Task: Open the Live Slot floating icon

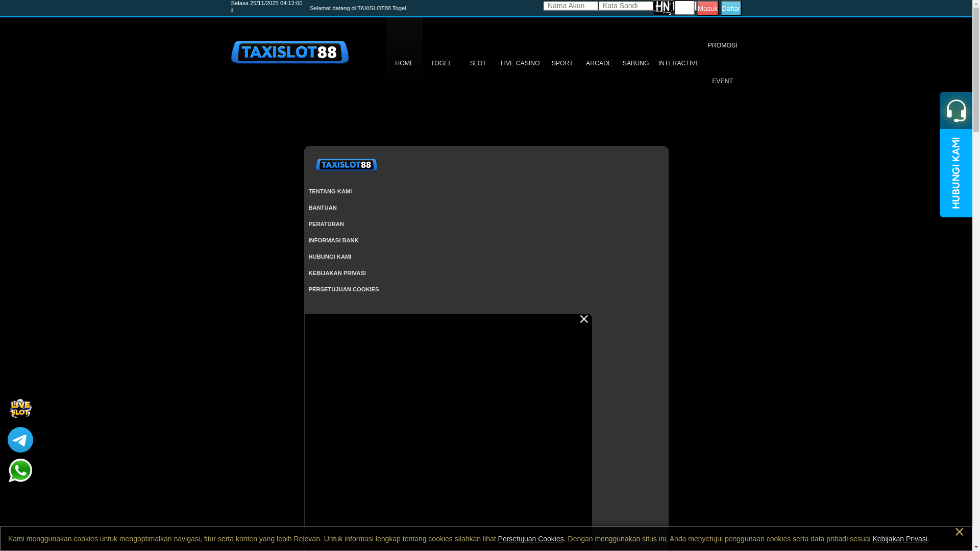Action: 20,408
